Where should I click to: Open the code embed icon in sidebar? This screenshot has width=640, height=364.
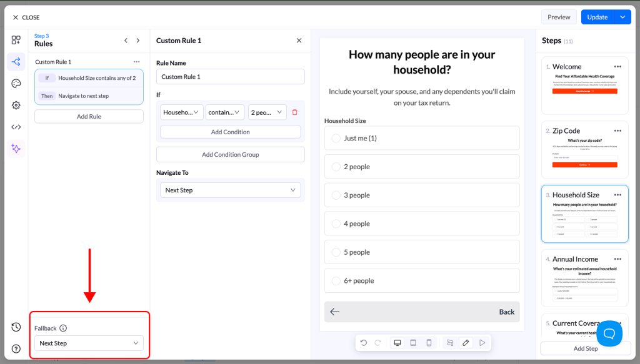pyautogui.click(x=16, y=127)
